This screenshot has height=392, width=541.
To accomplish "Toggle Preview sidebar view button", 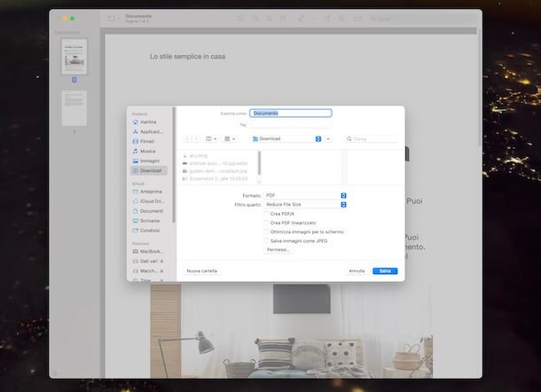I will tap(111, 19).
